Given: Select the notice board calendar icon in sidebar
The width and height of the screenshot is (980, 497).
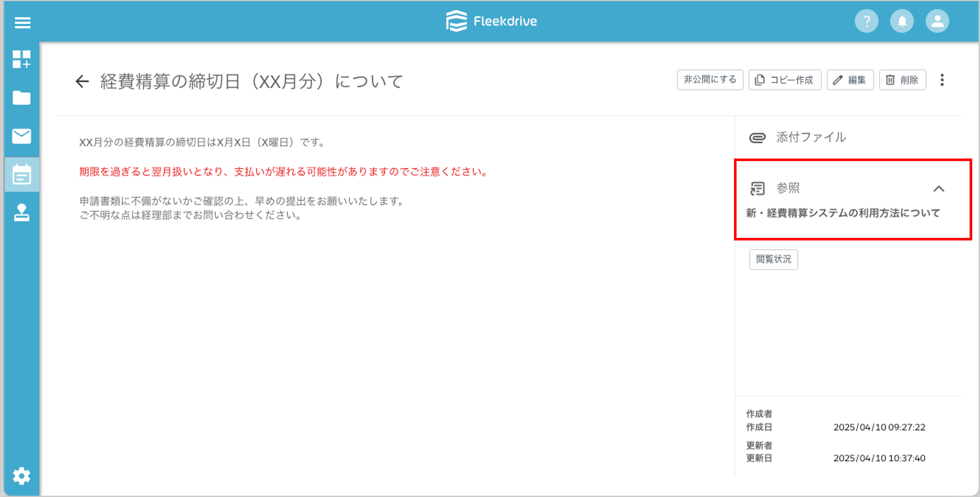Looking at the screenshot, I should pyautogui.click(x=22, y=174).
